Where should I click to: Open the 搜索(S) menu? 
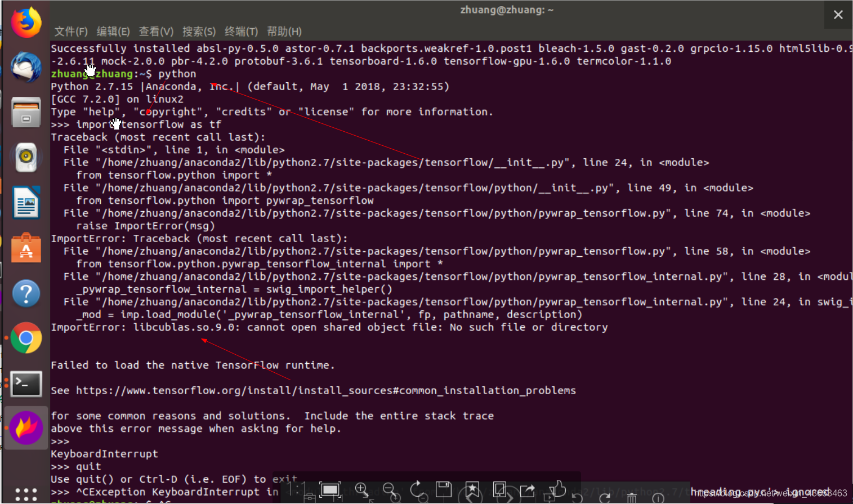(x=199, y=32)
